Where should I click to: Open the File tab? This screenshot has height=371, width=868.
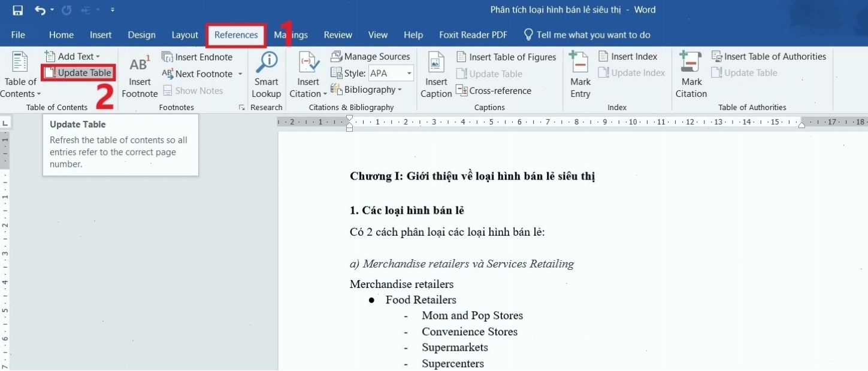click(18, 35)
